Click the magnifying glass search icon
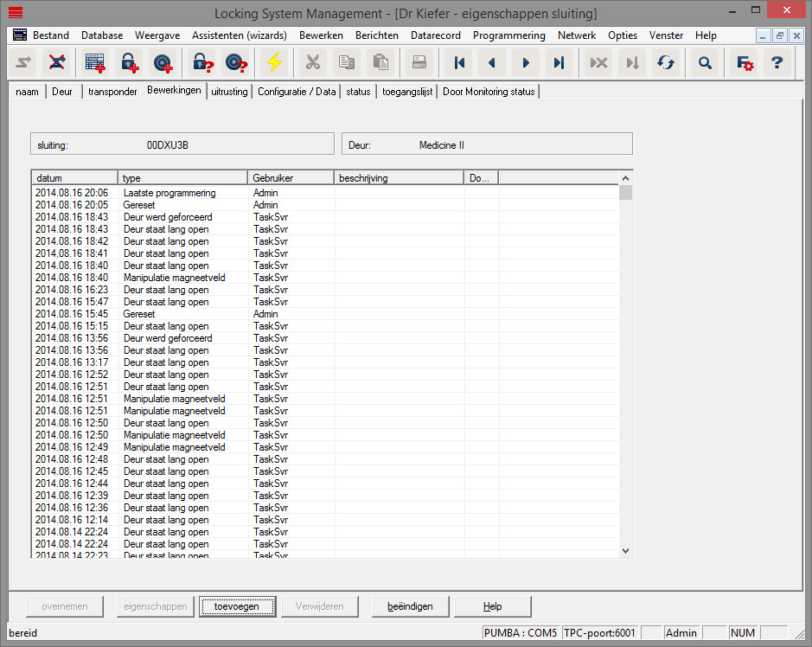Screen dimensions: 812x647 coord(705,62)
